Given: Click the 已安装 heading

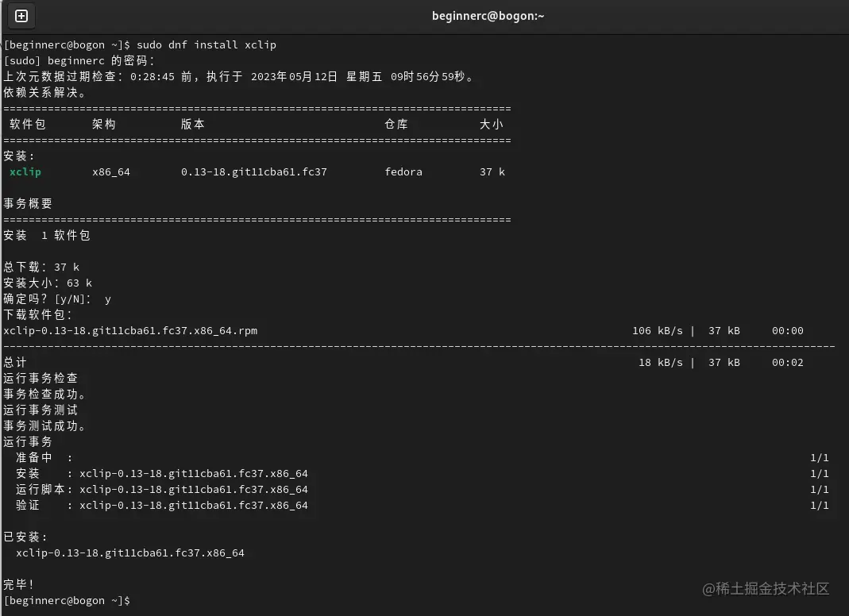Looking at the screenshot, I should click(25, 537).
